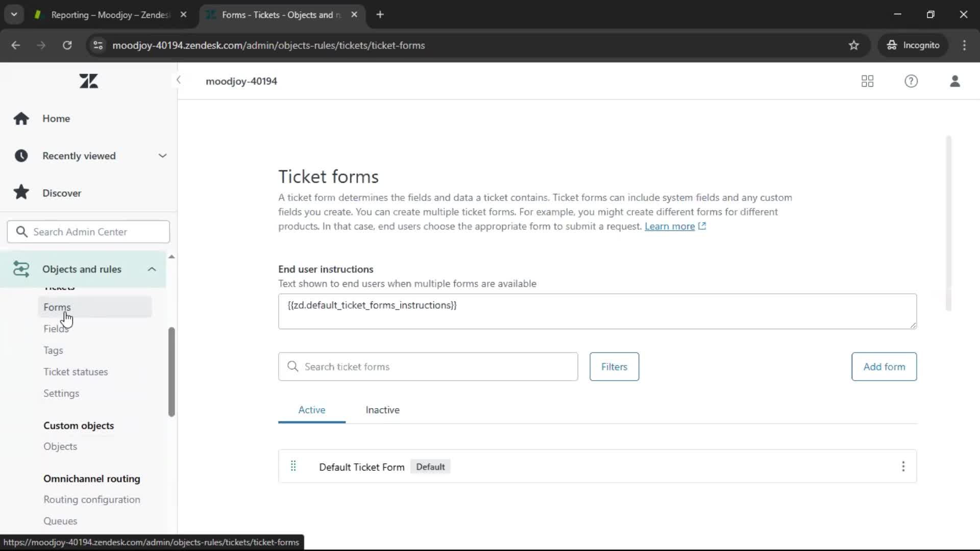
Task: Open the Home icon in sidebar
Action: (x=21, y=118)
